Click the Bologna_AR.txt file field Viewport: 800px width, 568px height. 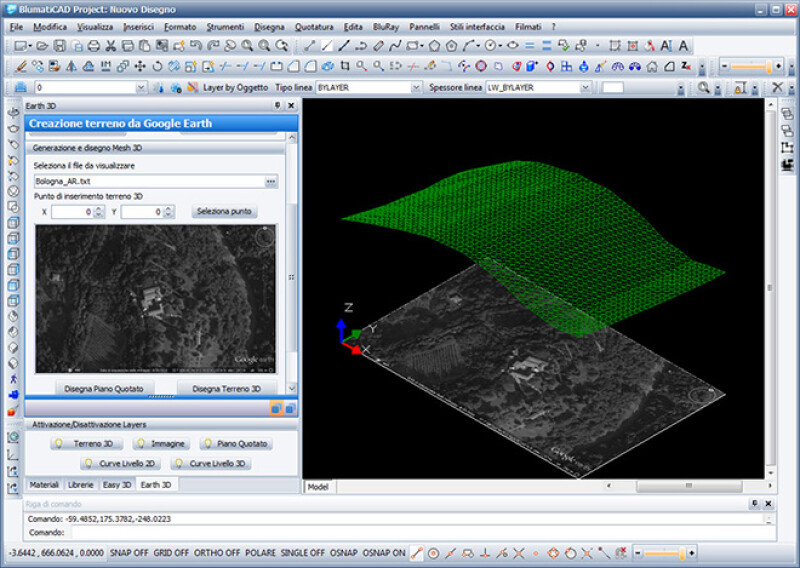coord(149,181)
